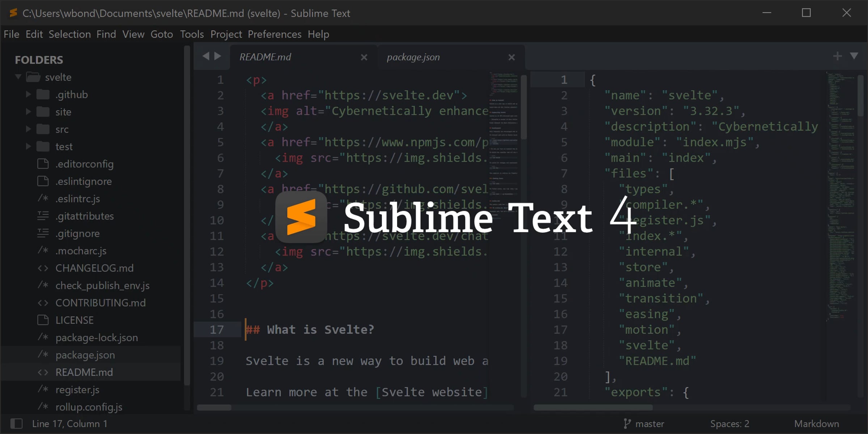Click Line 17, Column 1 status text
The height and width of the screenshot is (434, 868).
coord(69,424)
